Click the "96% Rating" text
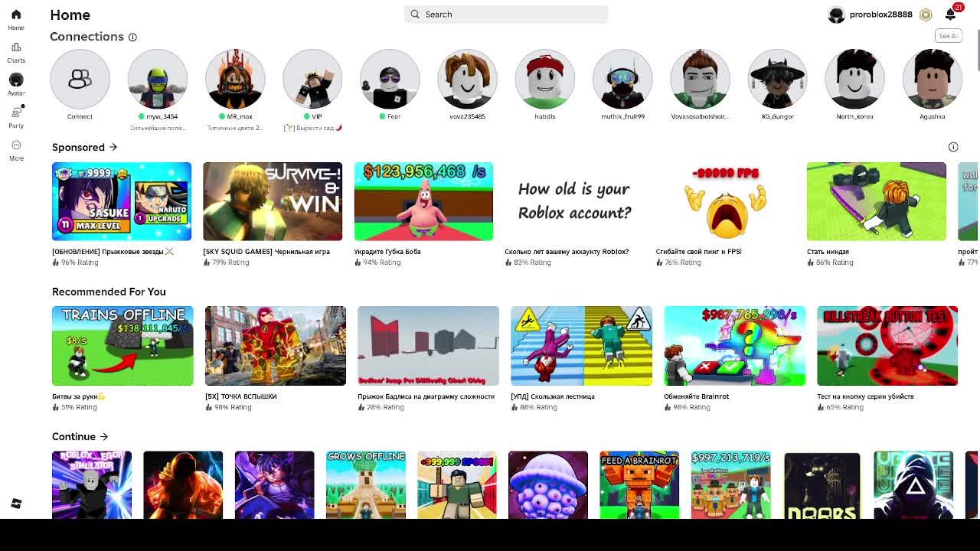Screen dimensions: 980x551 pos(80,262)
